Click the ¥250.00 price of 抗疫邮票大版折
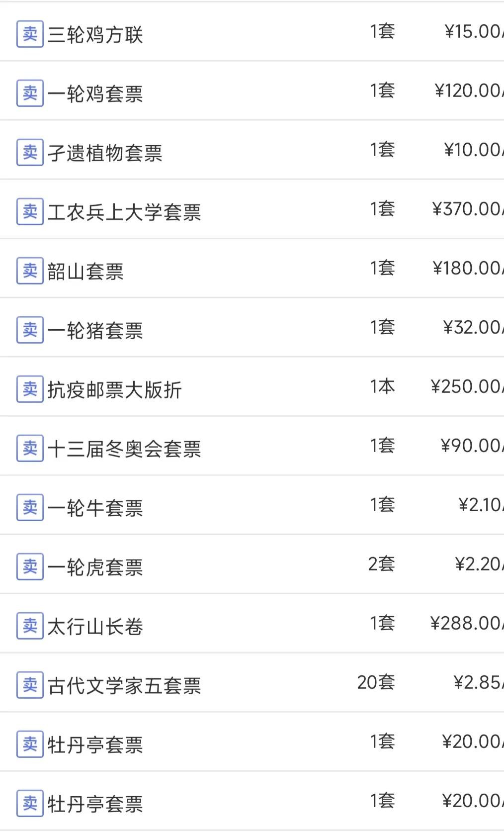Viewport: 504px width, 838px height. pyautogui.click(x=466, y=386)
